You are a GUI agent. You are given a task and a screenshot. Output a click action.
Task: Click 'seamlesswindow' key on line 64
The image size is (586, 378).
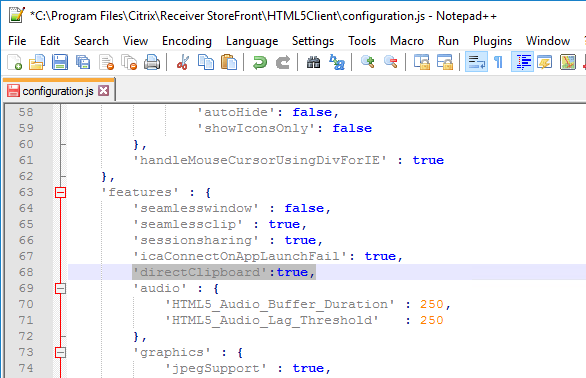(x=196, y=208)
